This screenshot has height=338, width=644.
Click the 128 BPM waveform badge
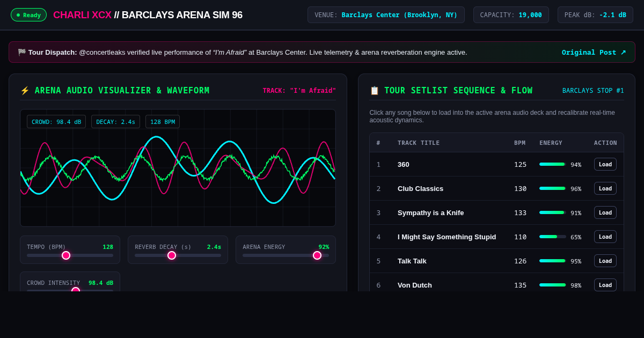(x=163, y=122)
